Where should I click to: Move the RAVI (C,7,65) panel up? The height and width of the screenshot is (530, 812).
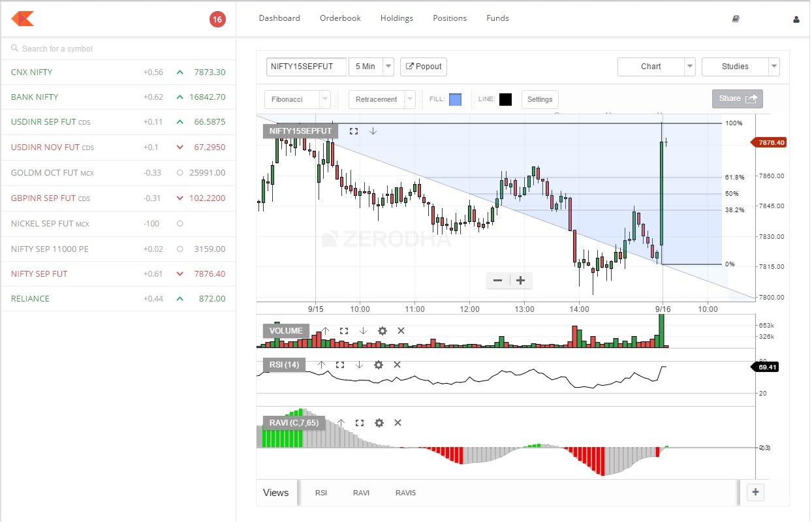click(340, 423)
